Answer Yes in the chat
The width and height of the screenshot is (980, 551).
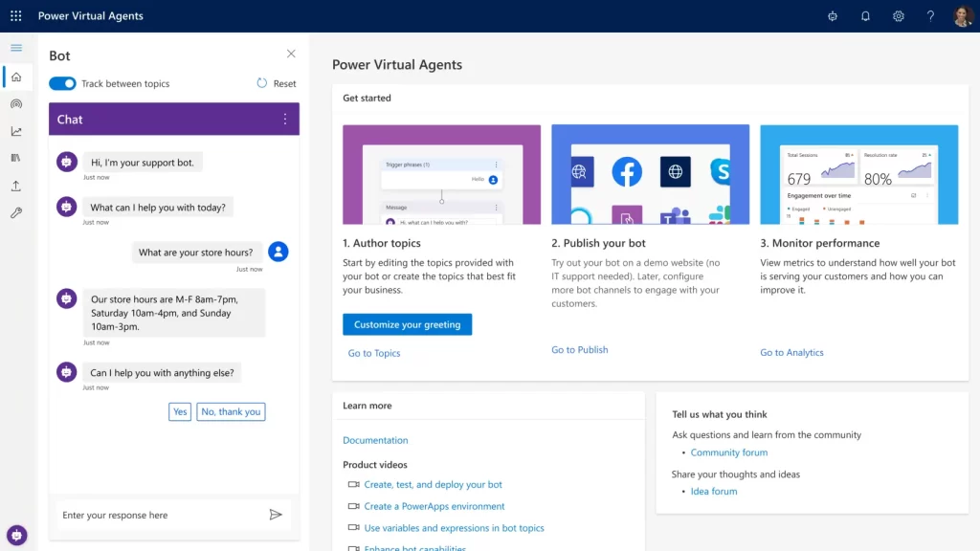pos(180,412)
